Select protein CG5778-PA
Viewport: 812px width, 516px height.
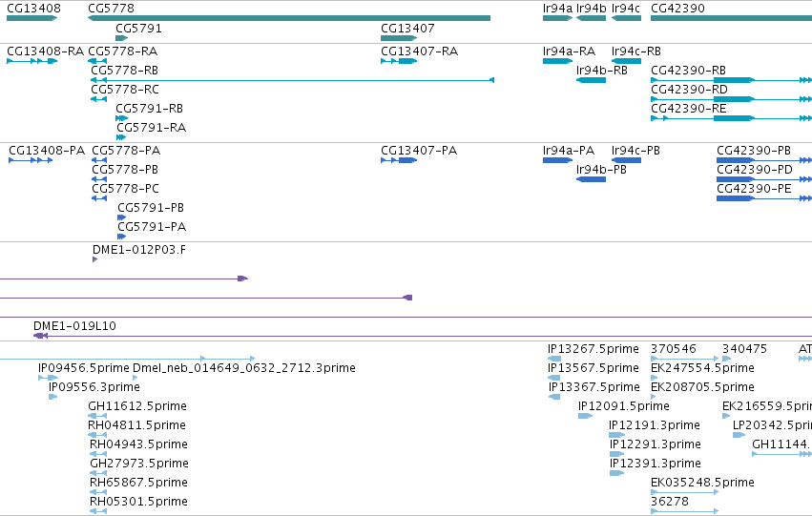[x=126, y=151]
